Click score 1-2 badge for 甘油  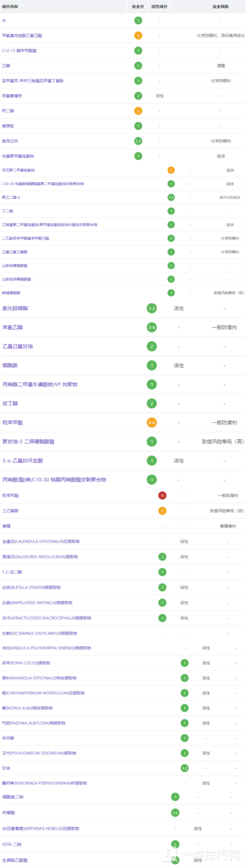(184, 768)
